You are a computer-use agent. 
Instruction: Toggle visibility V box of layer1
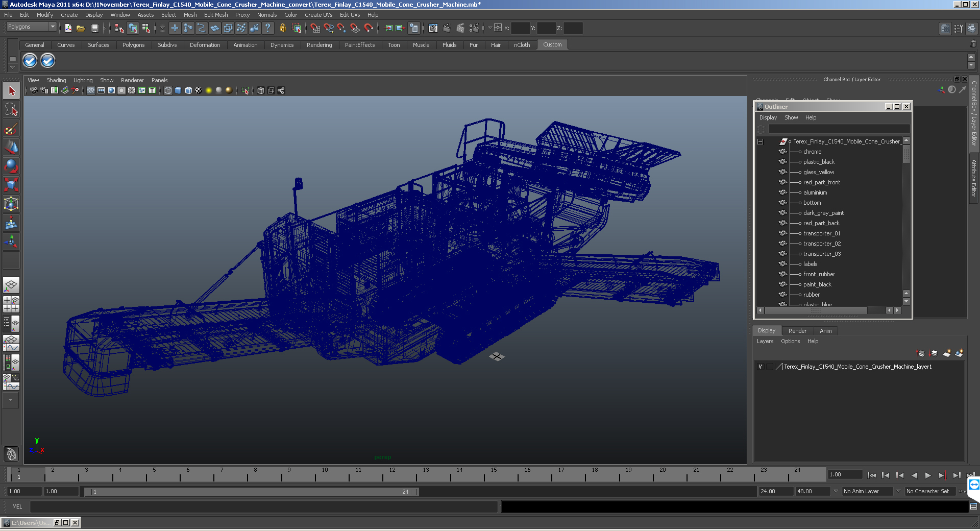[760, 367]
